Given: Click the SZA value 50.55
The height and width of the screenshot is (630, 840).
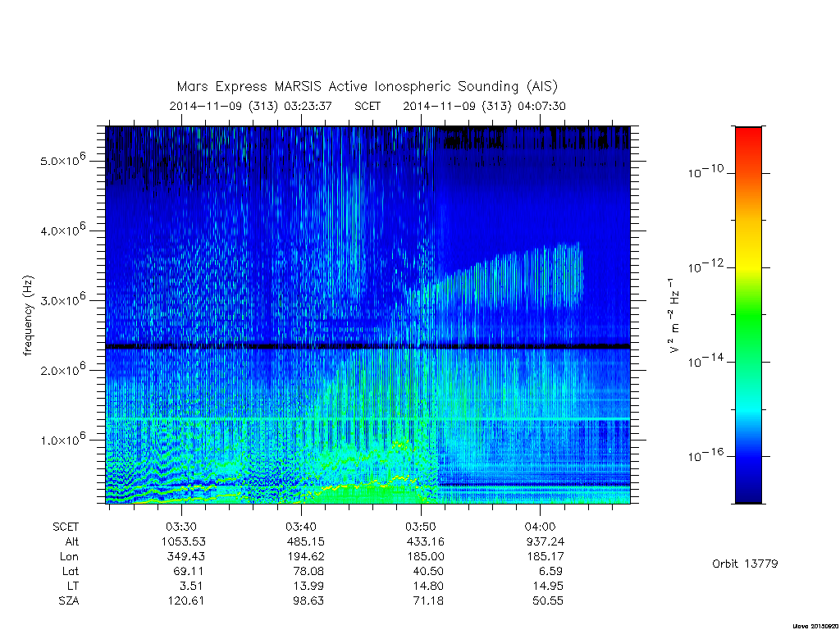Looking at the screenshot, I should click(547, 600).
